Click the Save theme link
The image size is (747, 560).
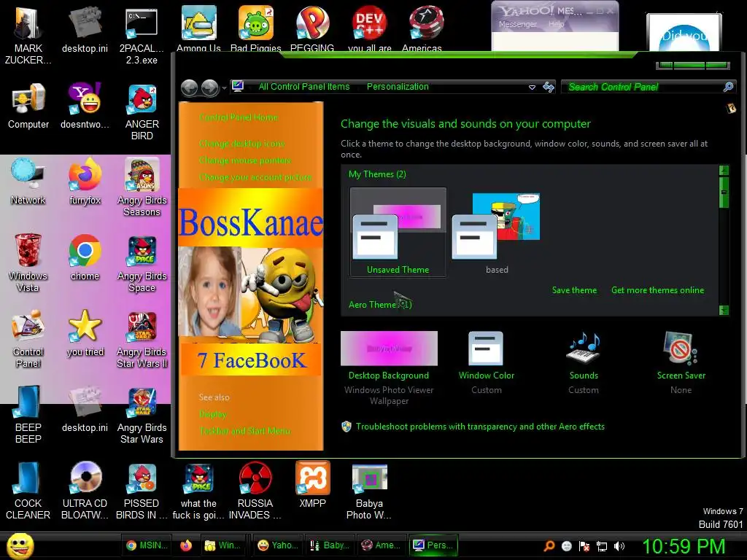coord(574,290)
